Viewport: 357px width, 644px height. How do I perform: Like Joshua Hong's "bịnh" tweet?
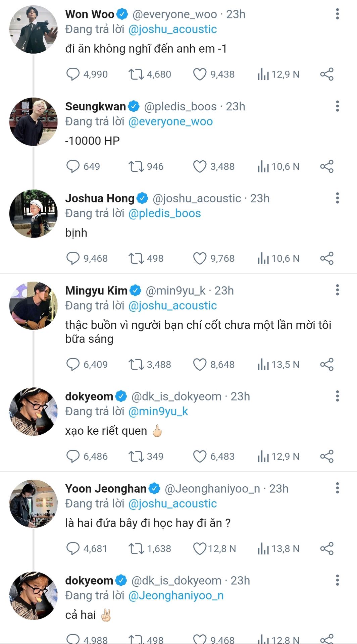tap(200, 258)
